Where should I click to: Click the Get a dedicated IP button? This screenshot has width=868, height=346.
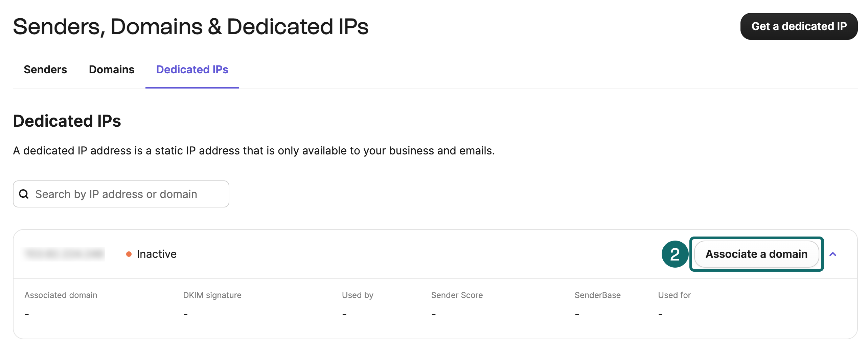tap(799, 26)
